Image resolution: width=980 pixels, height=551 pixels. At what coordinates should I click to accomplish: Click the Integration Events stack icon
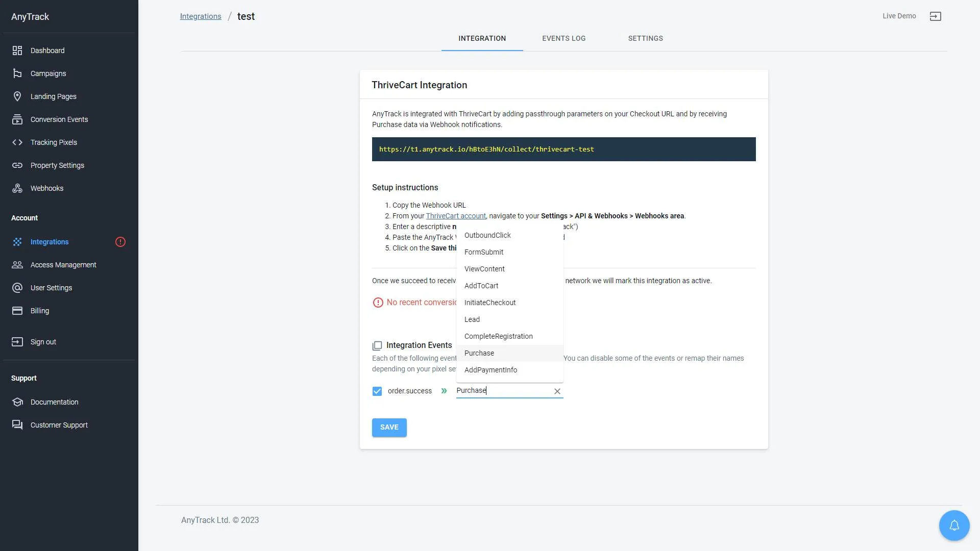tap(377, 346)
